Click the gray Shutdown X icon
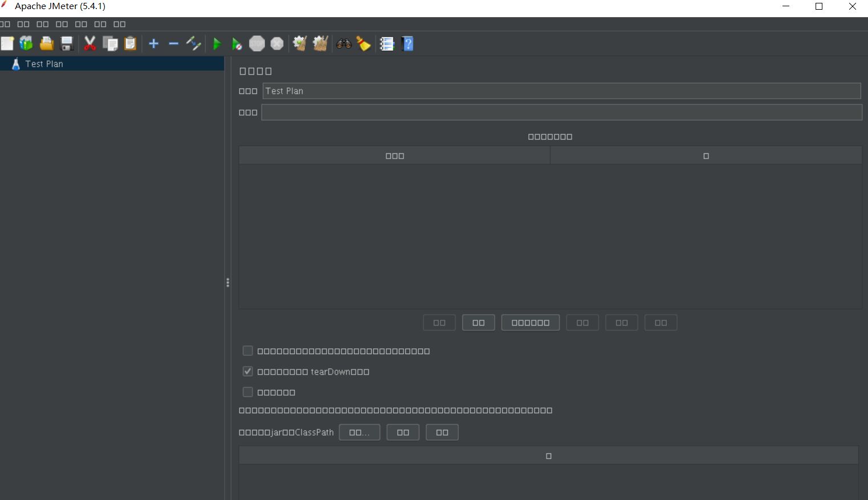Viewport: 868px width, 500px height. 277,44
